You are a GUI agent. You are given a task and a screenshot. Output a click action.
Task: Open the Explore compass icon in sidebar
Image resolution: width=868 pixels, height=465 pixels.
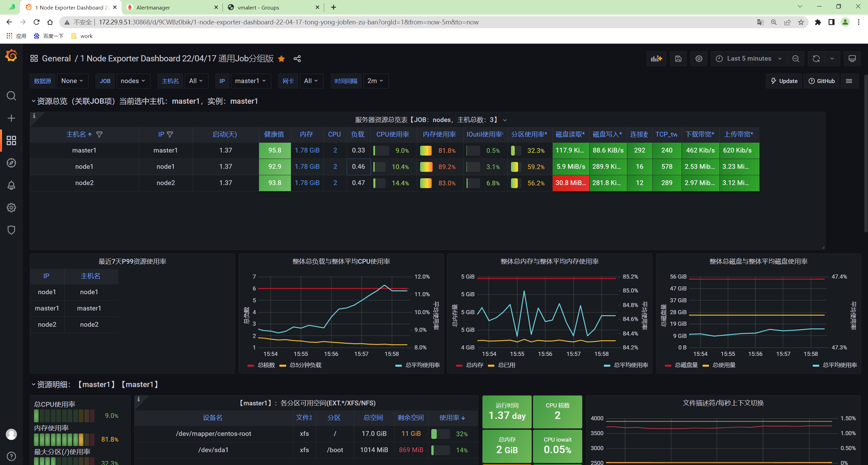coord(11,163)
